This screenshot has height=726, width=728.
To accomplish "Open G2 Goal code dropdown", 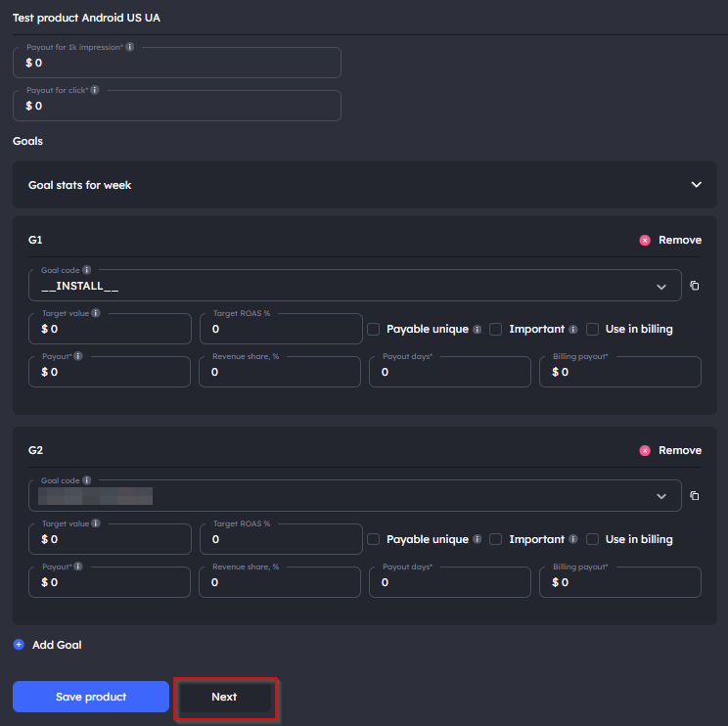I will 355,496.
